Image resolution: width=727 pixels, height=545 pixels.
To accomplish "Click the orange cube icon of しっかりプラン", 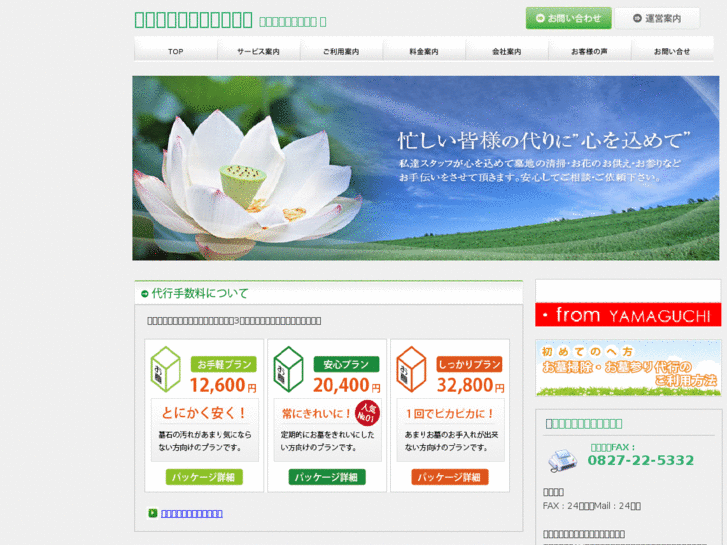I will point(411,369).
